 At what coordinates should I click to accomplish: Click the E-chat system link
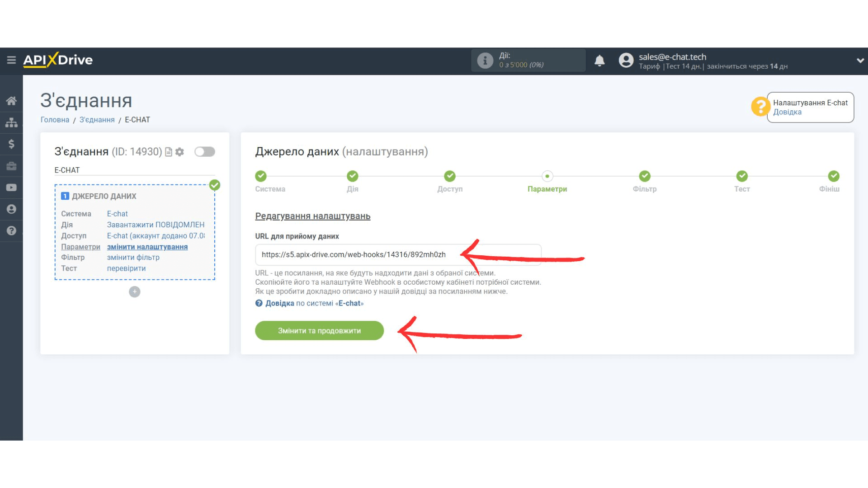[117, 214]
